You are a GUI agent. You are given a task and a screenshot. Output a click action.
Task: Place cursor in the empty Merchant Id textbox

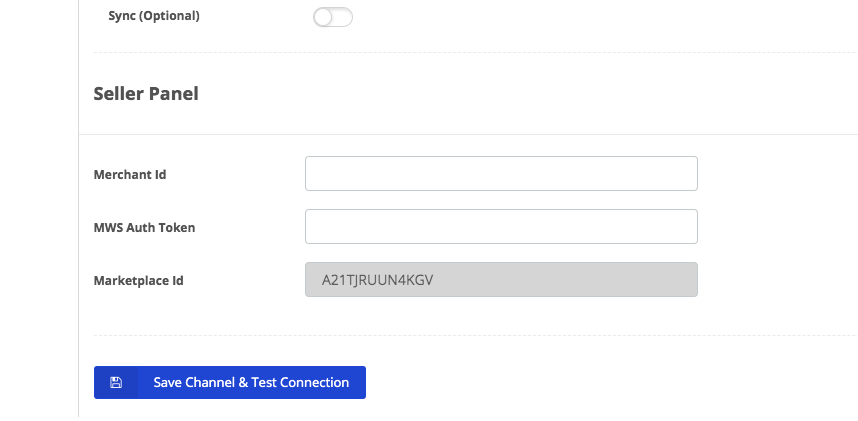pyautogui.click(x=501, y=174)
